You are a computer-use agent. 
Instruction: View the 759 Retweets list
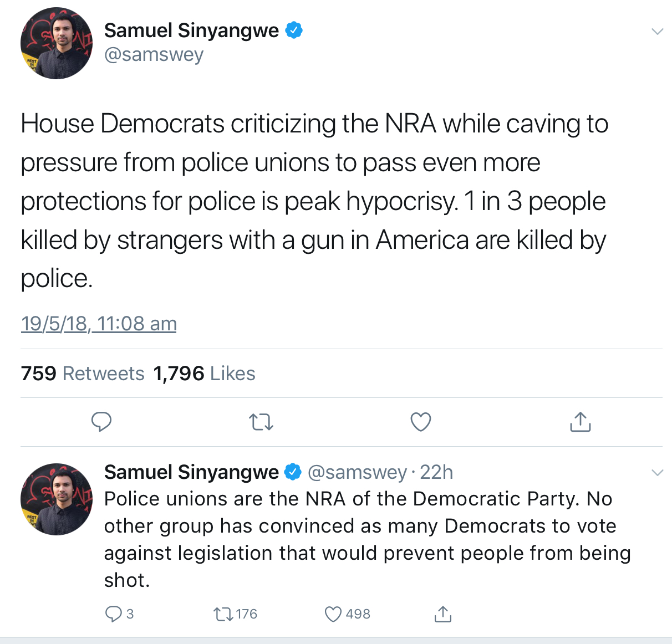tap(83, 374)
